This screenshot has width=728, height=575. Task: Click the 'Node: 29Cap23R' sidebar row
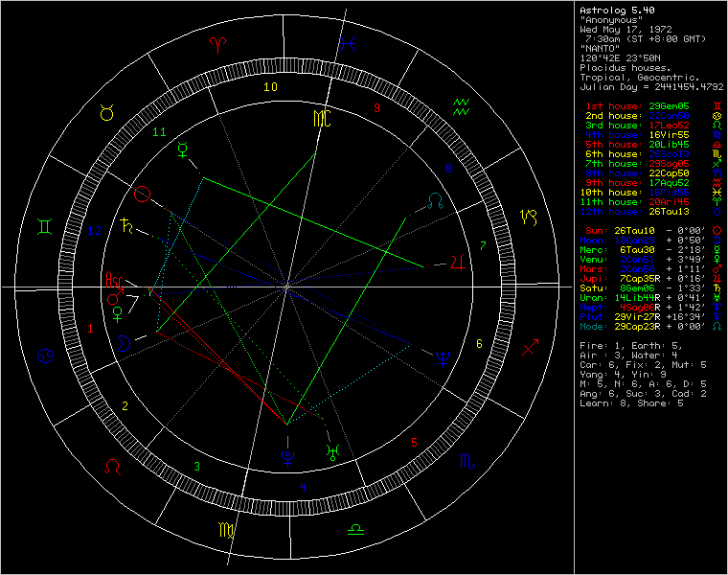[650, 327]
